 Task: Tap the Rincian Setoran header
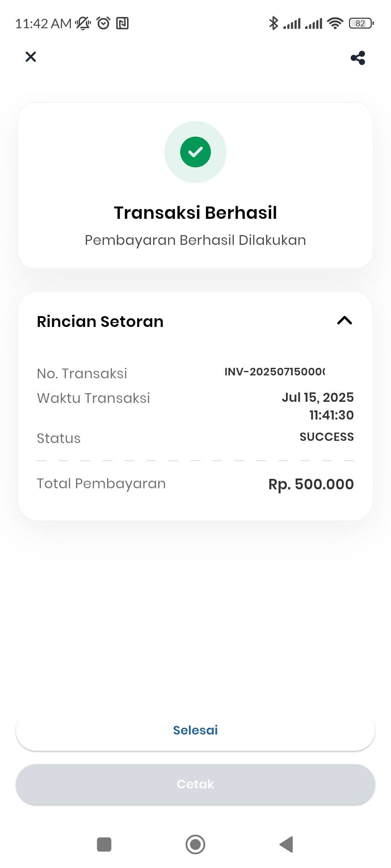click(100, 322)
